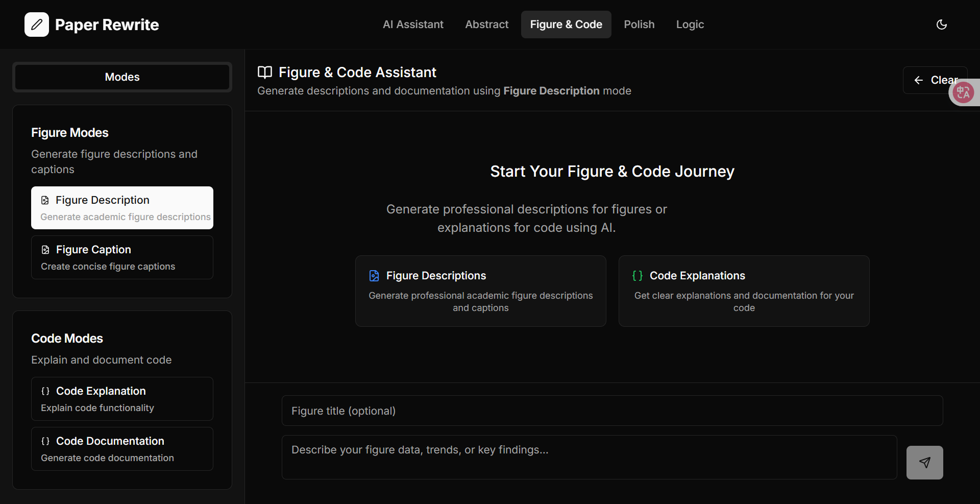Screen dimensions: 980x504
Task: Click the Code Modes heading
Action: [x=67, y=339]
